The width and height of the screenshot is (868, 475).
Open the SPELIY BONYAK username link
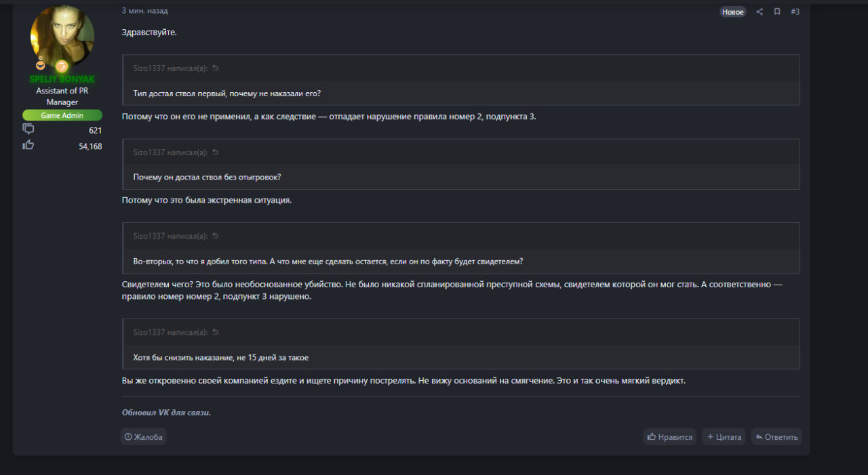coord(62,79)
